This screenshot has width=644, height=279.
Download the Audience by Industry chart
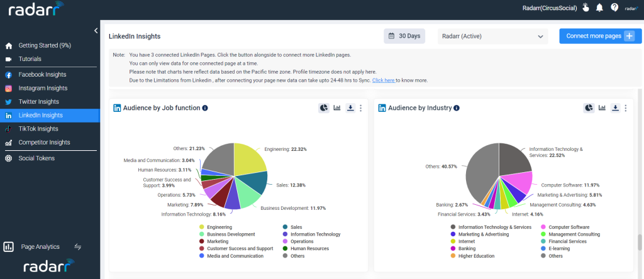pyautogui.click(x=615, y=108)
